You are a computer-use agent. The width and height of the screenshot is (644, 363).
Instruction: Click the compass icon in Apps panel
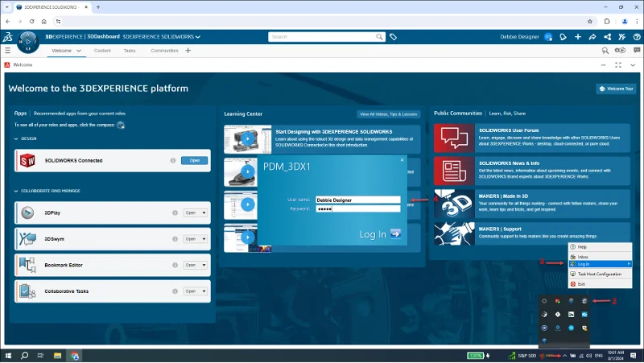[120, 126]
